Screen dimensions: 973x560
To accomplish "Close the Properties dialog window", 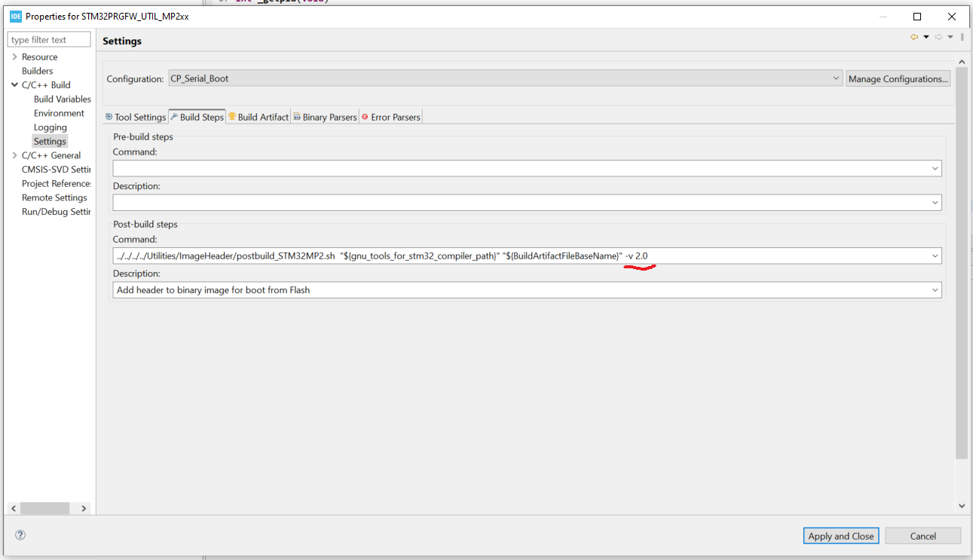I will (x=952, y=16).
